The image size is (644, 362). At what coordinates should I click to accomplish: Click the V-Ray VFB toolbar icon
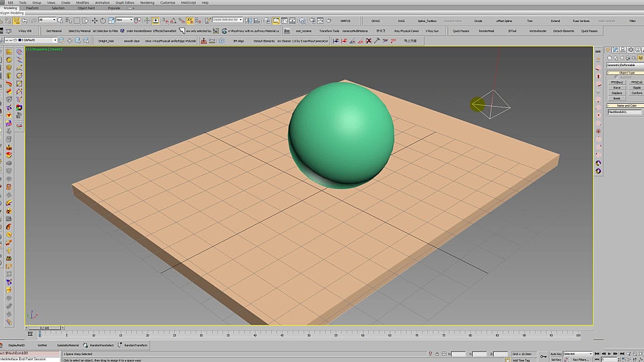(25, 30)
